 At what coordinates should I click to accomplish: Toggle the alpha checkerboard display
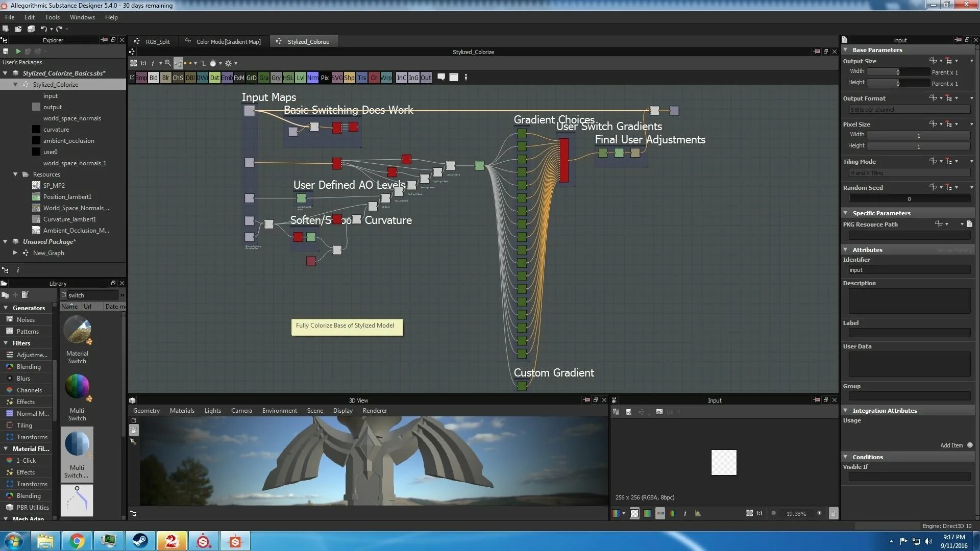click(x=634, y=513)
